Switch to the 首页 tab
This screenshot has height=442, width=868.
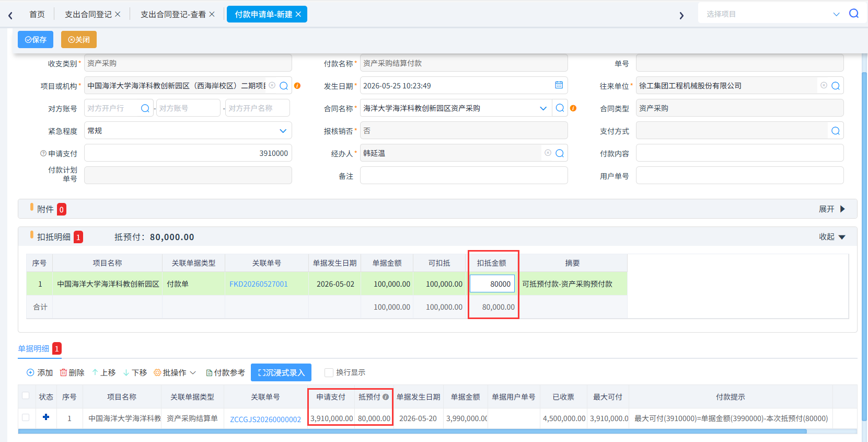37,14
